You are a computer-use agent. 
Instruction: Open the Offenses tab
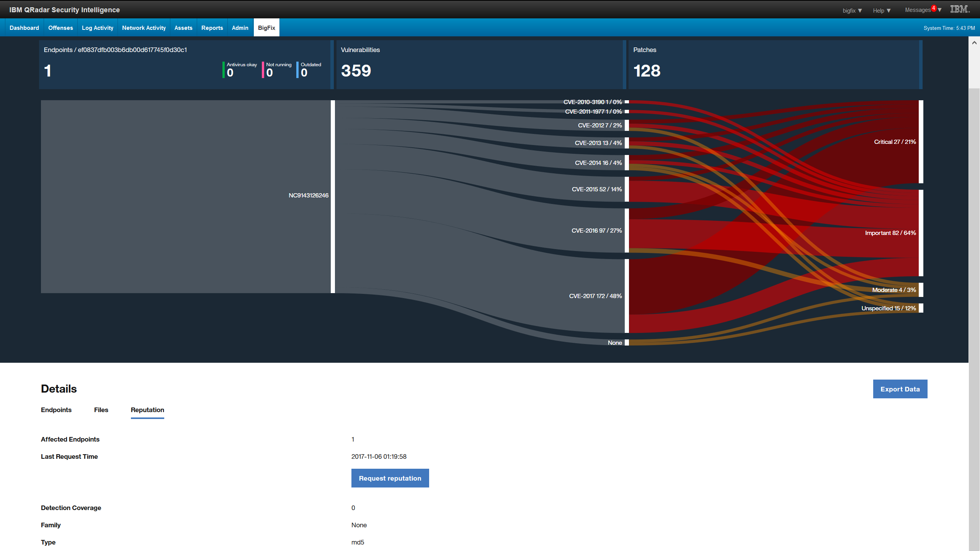60,28
